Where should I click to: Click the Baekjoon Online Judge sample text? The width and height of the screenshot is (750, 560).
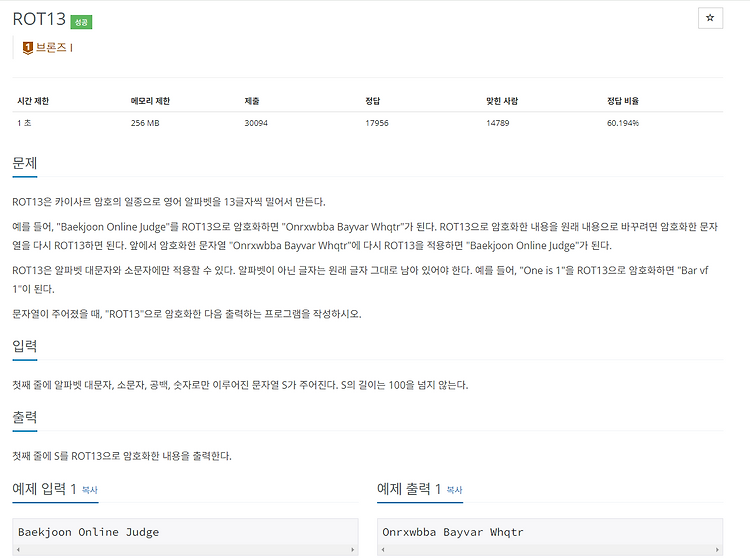88,532
